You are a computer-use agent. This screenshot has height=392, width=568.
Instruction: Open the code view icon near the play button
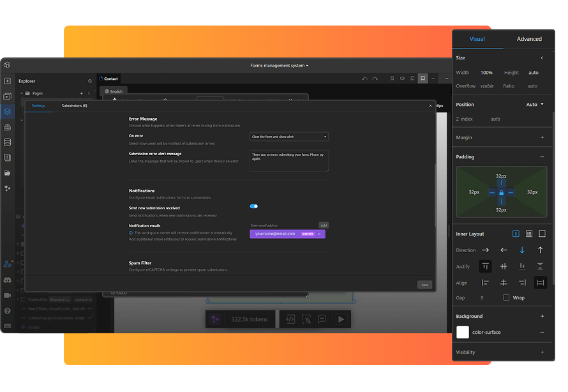[291, 319]
